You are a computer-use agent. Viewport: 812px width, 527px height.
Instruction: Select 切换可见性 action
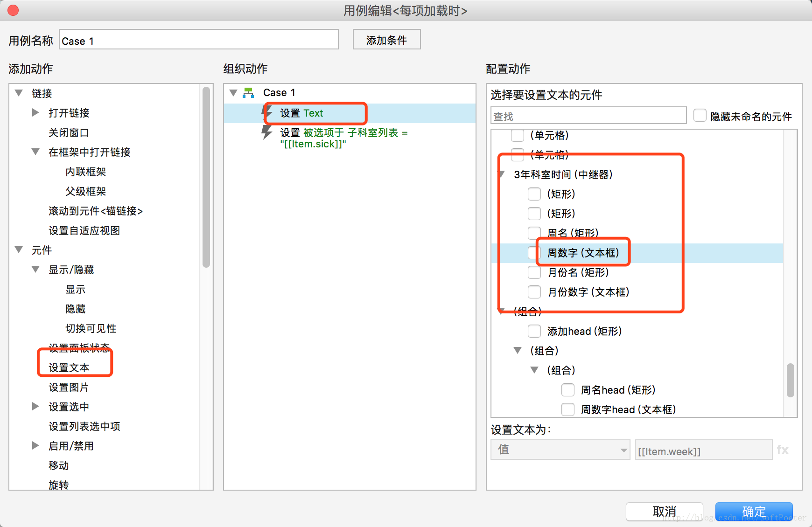pyautogui.click(x=91, y=328)
